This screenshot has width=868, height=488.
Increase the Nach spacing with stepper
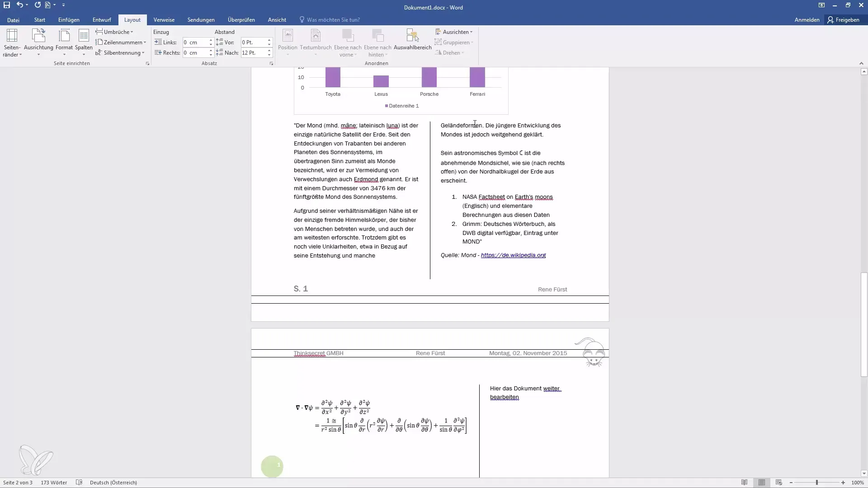269,51
